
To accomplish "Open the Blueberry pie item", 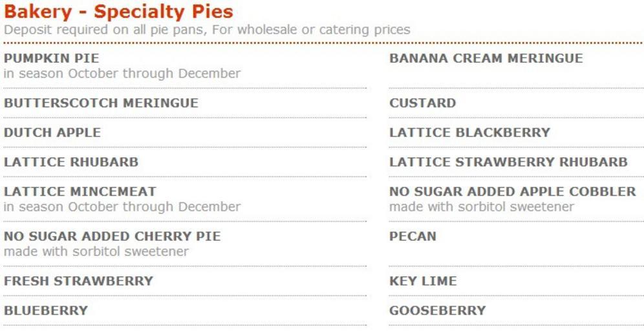I will point(46,310).
